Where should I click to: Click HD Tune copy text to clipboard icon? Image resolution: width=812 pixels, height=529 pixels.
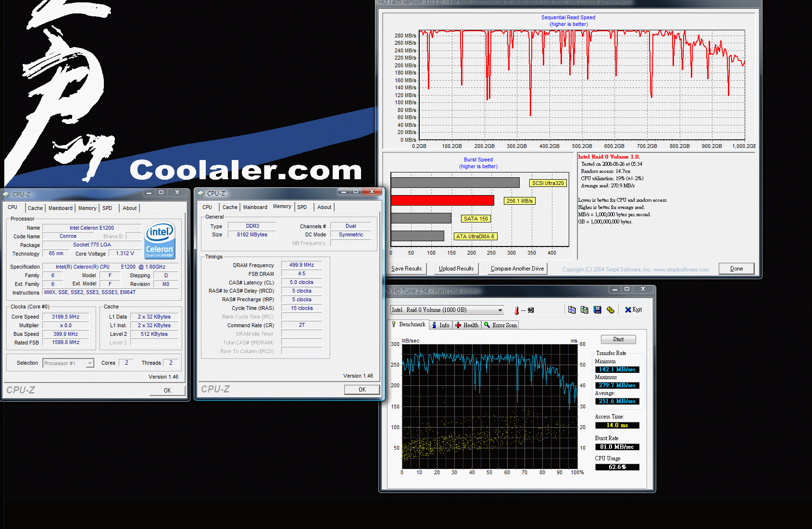tap(572, 310)
